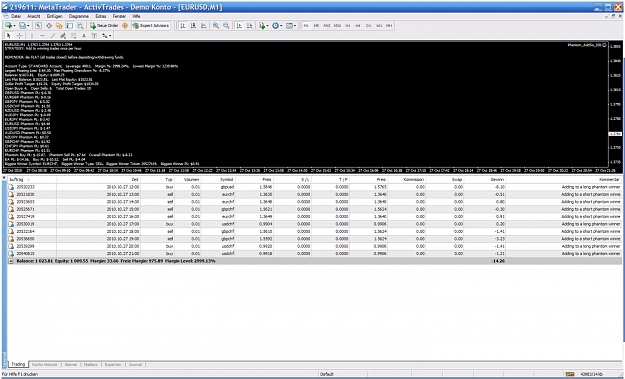Select the H4 timeframe

[358, 26]
